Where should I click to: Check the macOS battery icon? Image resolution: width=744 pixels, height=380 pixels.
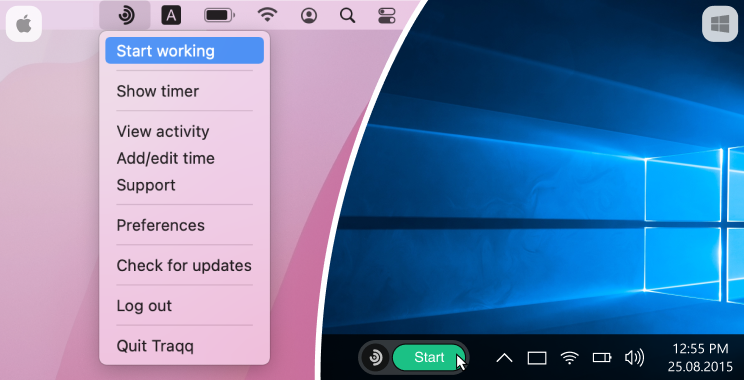point(219,16)
